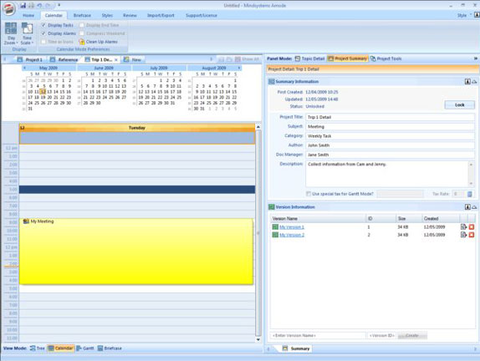Delete My Version 1 using red icon
The width and height of the screenshot is (480, 361).
pos(471,227)
